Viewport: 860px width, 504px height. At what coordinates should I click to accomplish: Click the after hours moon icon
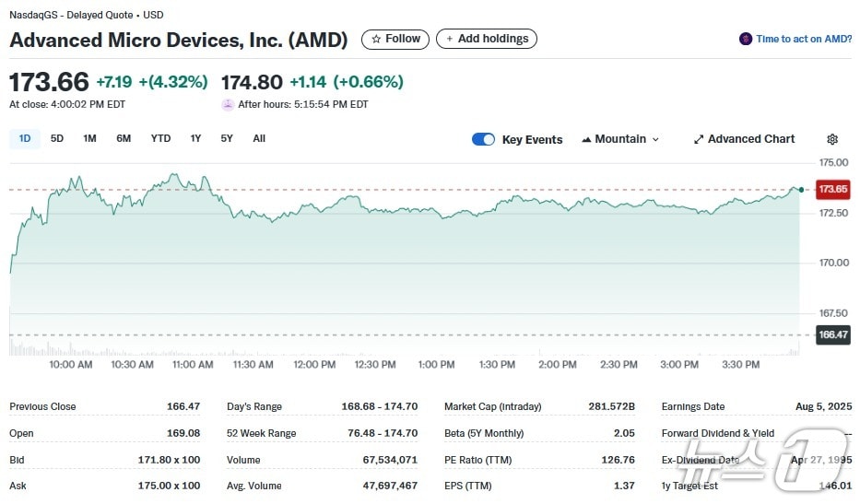(x=228, y=104)
